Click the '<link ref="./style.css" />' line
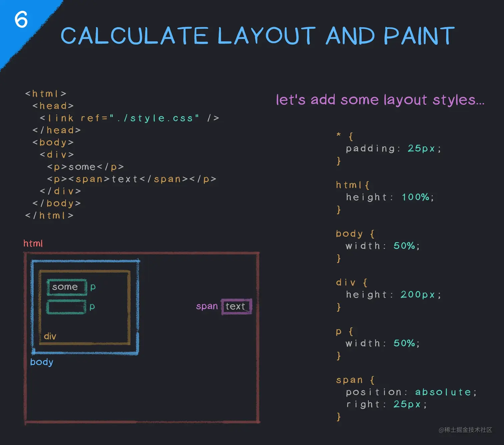 pos(129,118)
